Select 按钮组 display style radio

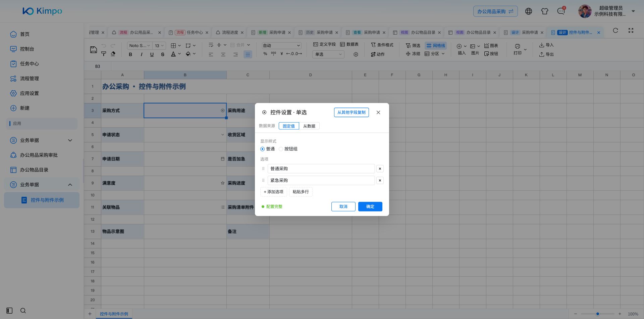click(x=281, y=149)
